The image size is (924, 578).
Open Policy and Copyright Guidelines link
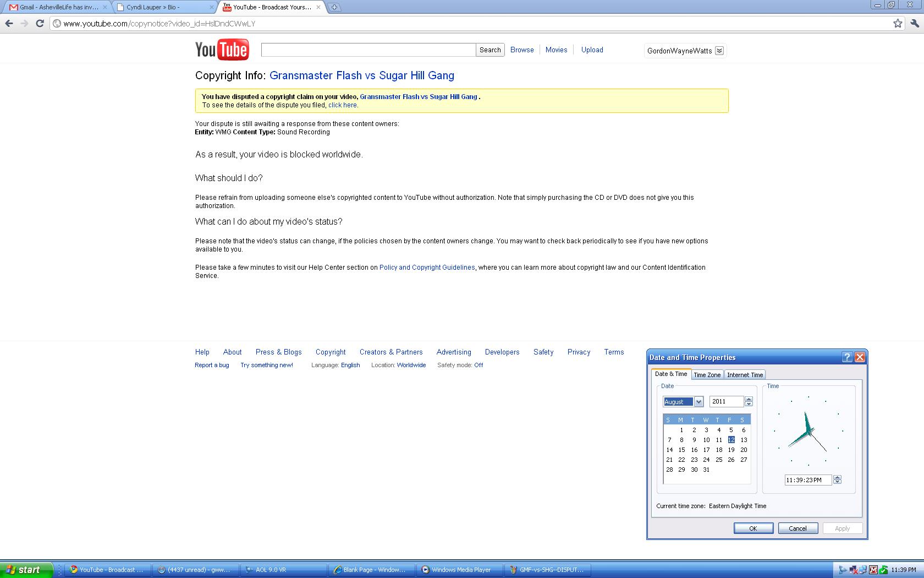[x=427, y=268]
